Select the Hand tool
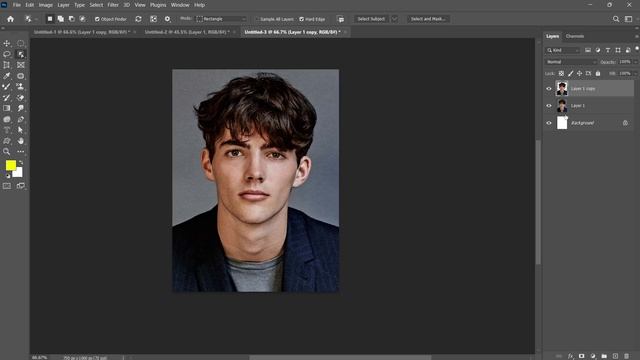Screen dimensions: 640x360 point(20,141)
